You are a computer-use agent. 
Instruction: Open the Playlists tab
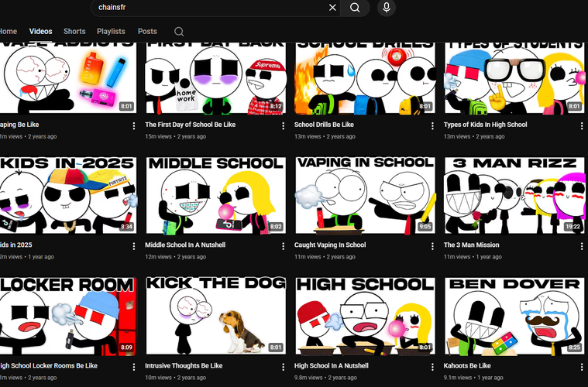[x=111, y=32]
